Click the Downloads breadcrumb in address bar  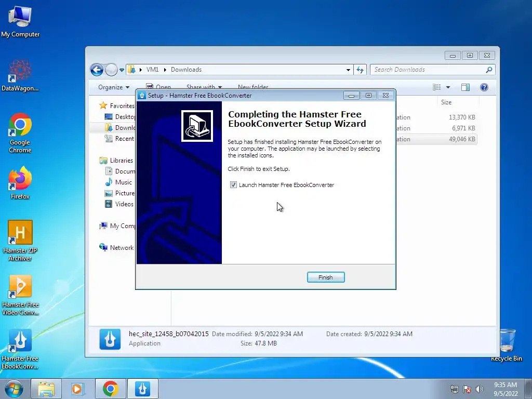[x=186, y=70]
